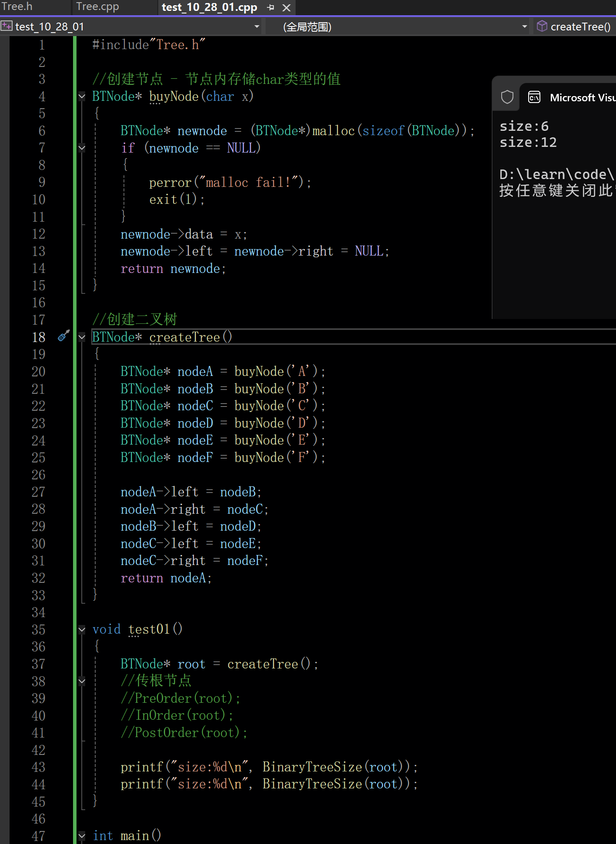Click the nodeF = buyNode('F') line
Screen dimensions: 616x844
coord(223,457)
